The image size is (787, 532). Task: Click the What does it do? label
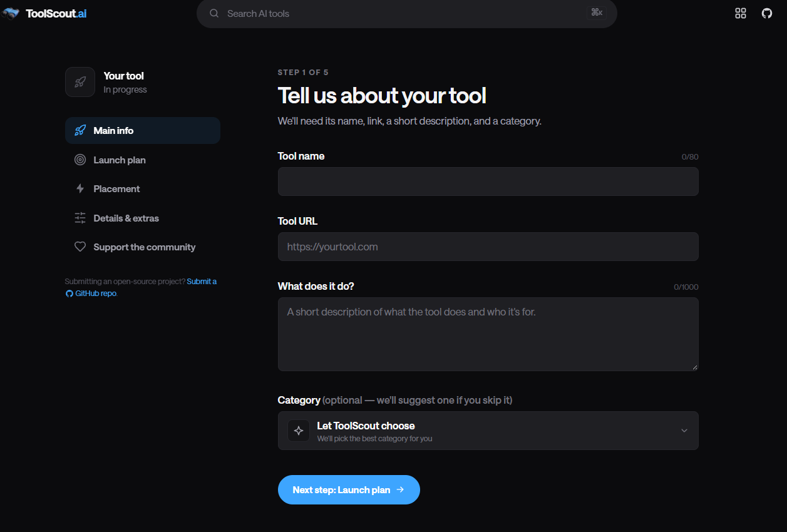tap(316, 286)
